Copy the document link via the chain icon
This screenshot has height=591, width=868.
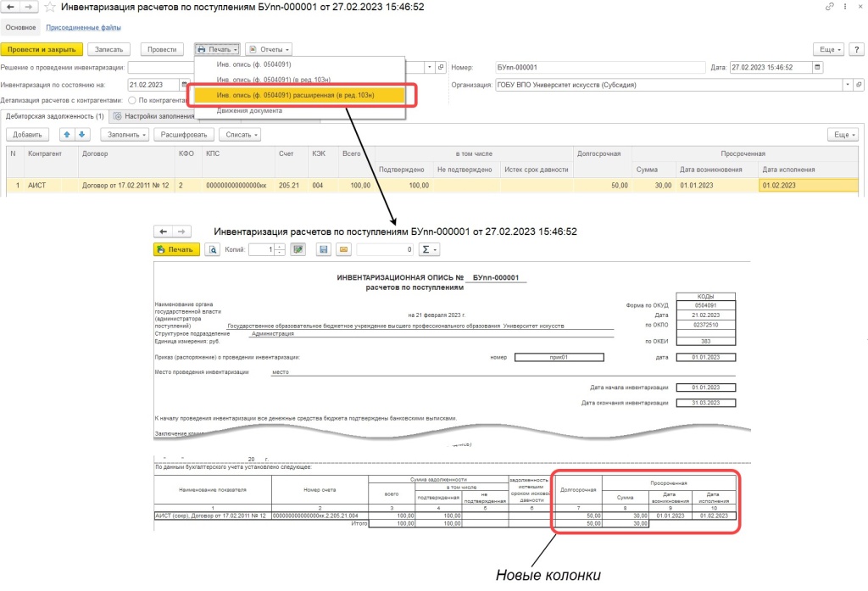pos(829,7)
